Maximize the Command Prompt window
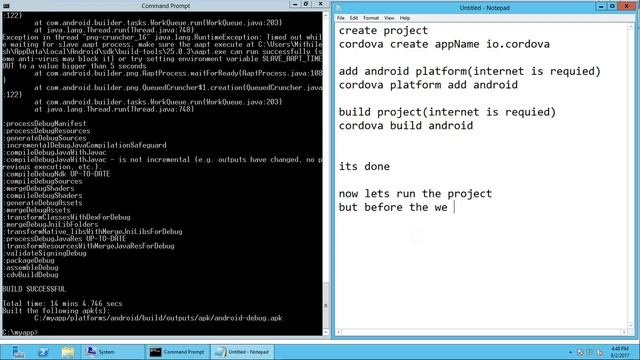The height and width of the screenshot is (360, 640). tap(306, 4)
